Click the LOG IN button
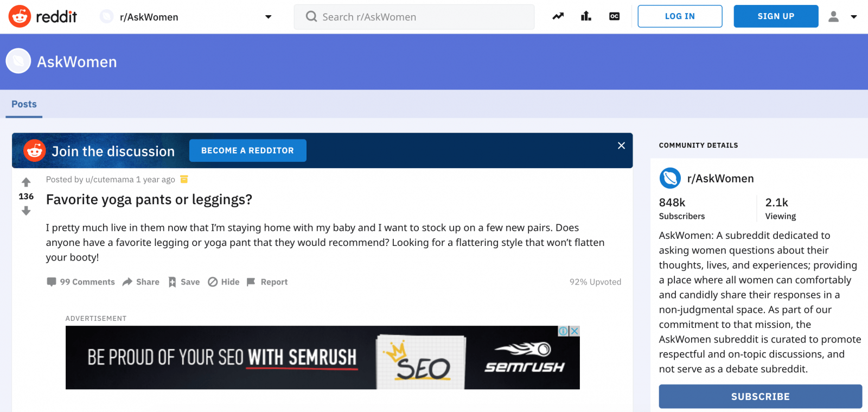The width and height of the screenshot is (868, 412). click(680, 16)
